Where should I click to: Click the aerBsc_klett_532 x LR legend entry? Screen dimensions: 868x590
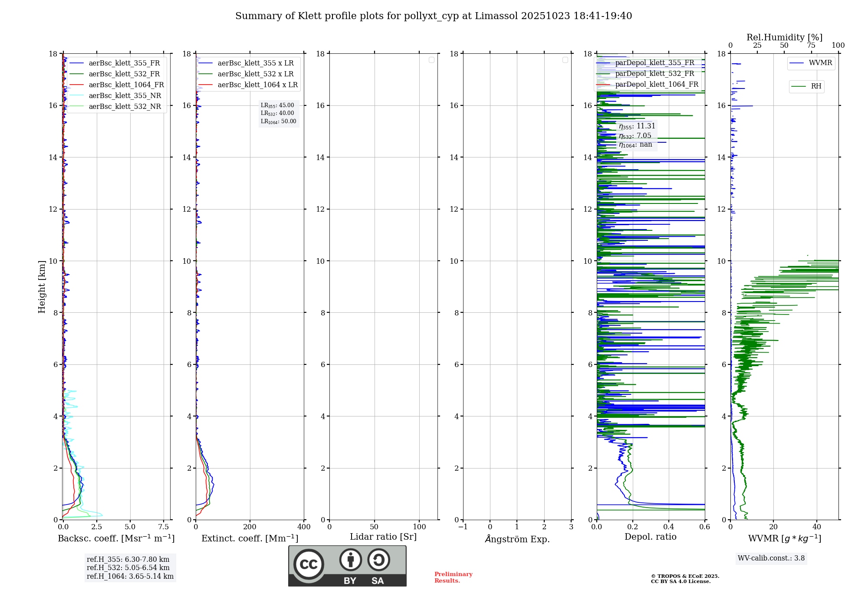coord(255,74)
